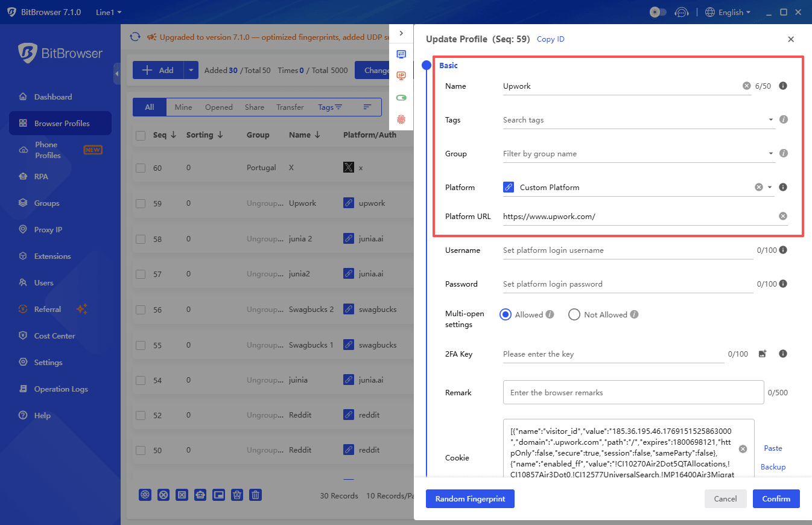Open the customer support headset icon

coord(682,12)
